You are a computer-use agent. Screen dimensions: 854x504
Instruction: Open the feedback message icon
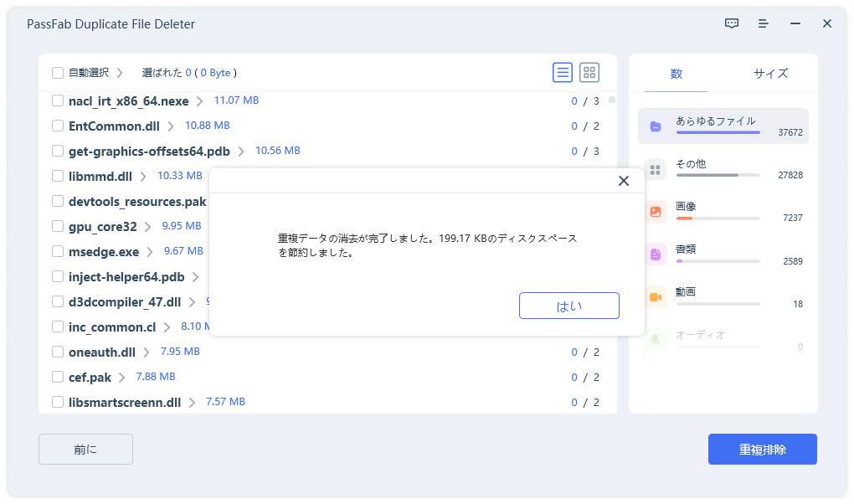point(732,24)
